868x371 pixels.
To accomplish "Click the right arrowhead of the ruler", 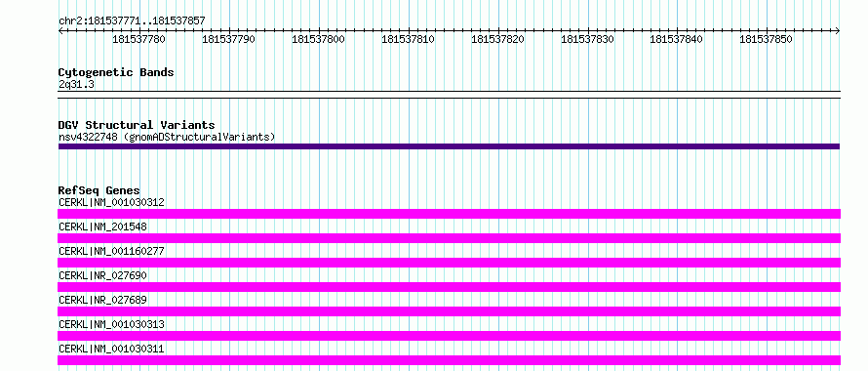I will click(x=838, y=31).
